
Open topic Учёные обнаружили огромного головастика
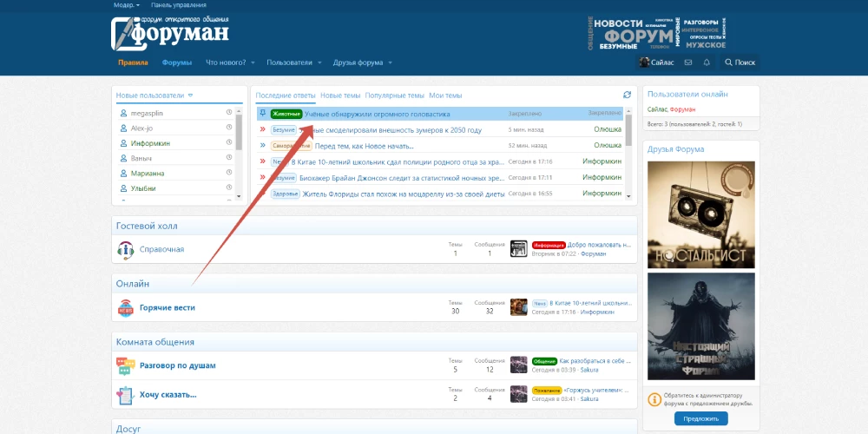coord(377,114)
